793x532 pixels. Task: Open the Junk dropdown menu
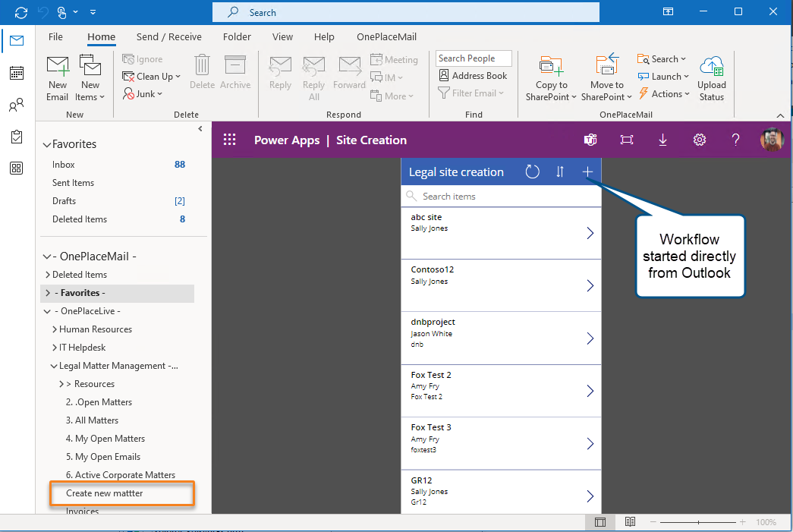pyautogui.click(x=143, y=93)
